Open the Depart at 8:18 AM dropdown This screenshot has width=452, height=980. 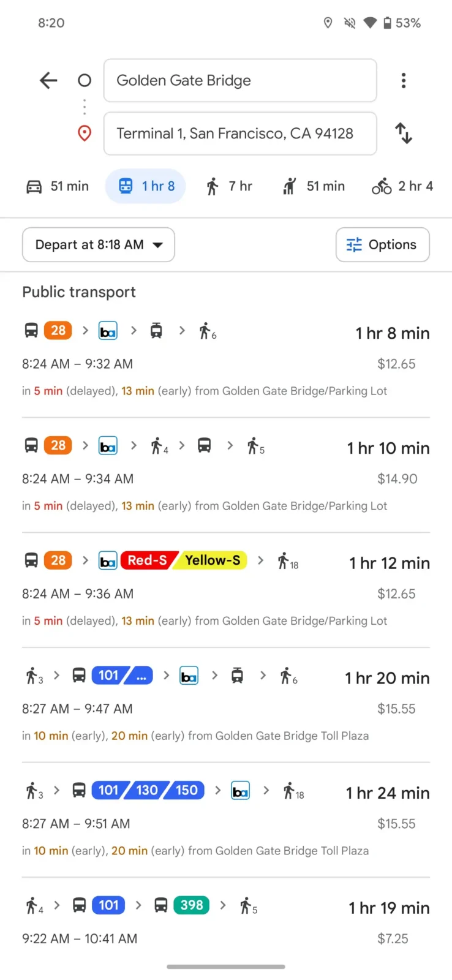tap(99, 245)
